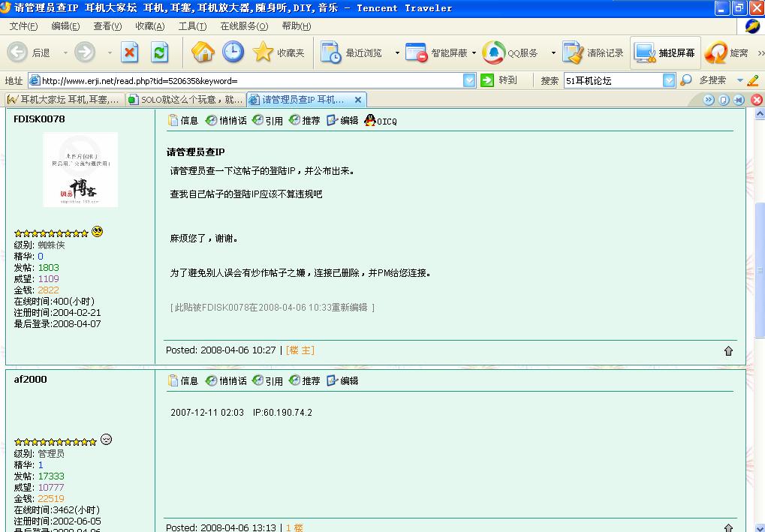Viewport: 765px width, 532px height.
Task: Click the OICQ penguin icon
Action: [x=381, y=121]
